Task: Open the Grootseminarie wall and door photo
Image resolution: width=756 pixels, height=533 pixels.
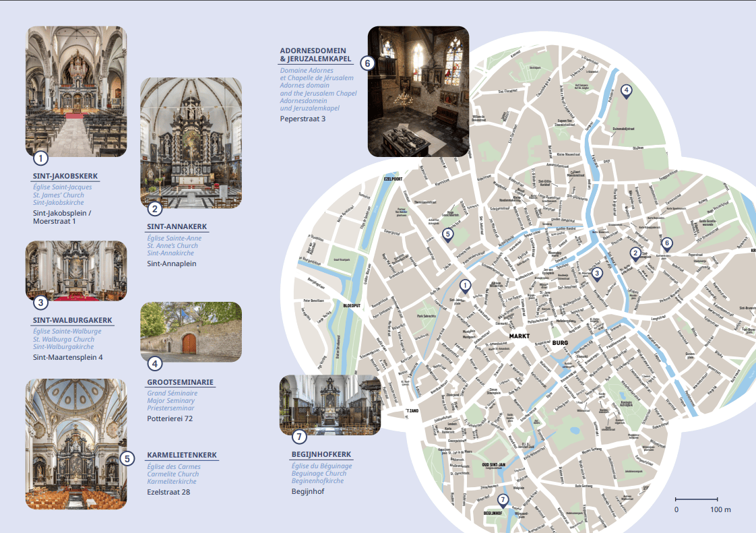Action: tap(191, 332)
